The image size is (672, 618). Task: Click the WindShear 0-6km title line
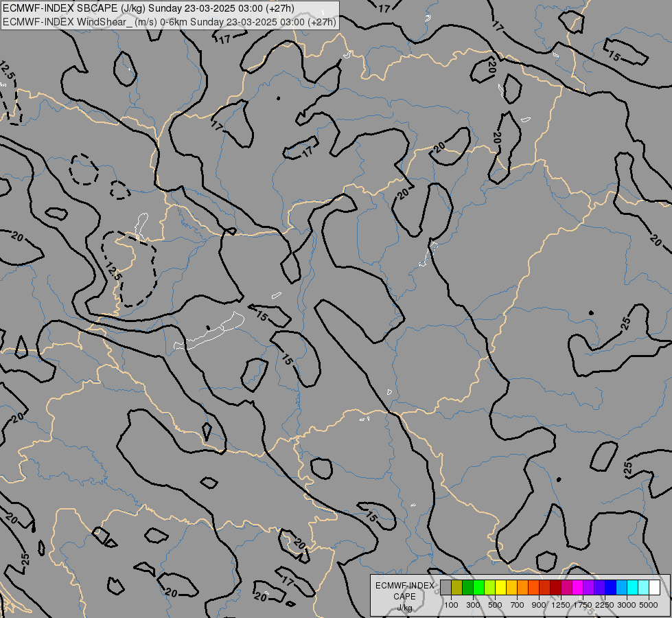pyautogui.click(x=170, y=22)
